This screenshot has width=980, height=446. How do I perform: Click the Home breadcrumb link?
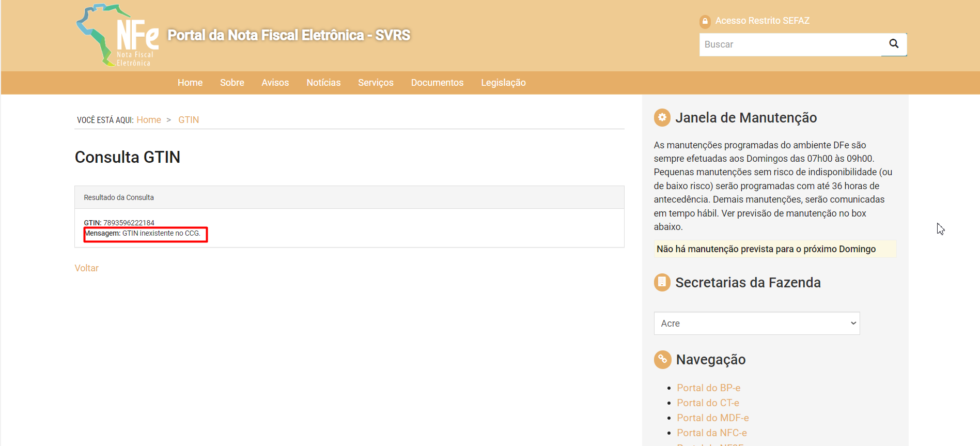click(149, 120)
